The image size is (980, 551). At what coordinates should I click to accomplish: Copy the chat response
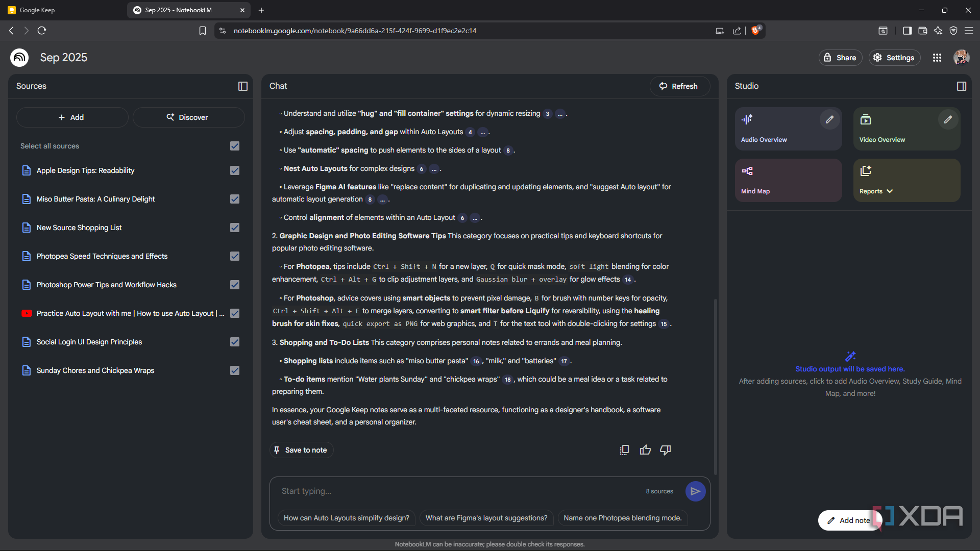click(x=624, y=450)
